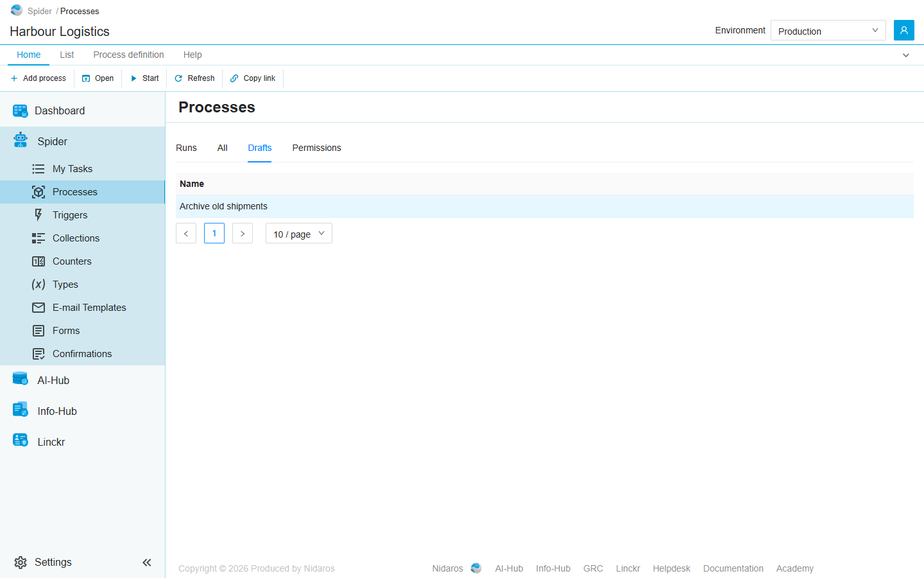The image size is (924, 578).
Task: Click Refresh in the toolbar
Action: 194,78
